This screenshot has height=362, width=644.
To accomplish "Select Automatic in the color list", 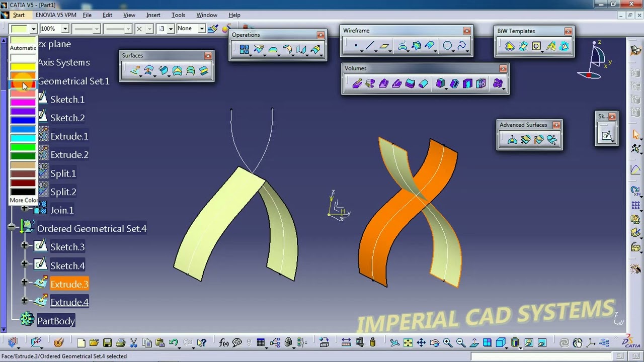I will [x=23, y=48].
